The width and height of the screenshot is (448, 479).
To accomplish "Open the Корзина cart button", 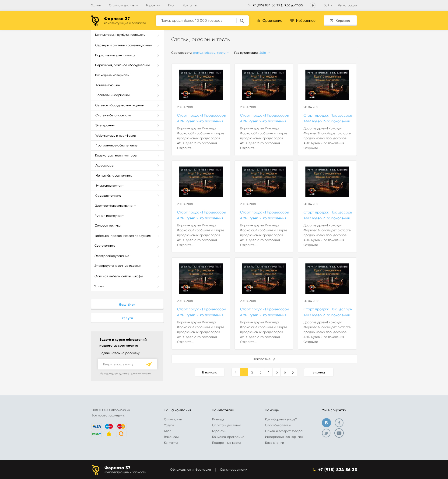I will 340,21.
